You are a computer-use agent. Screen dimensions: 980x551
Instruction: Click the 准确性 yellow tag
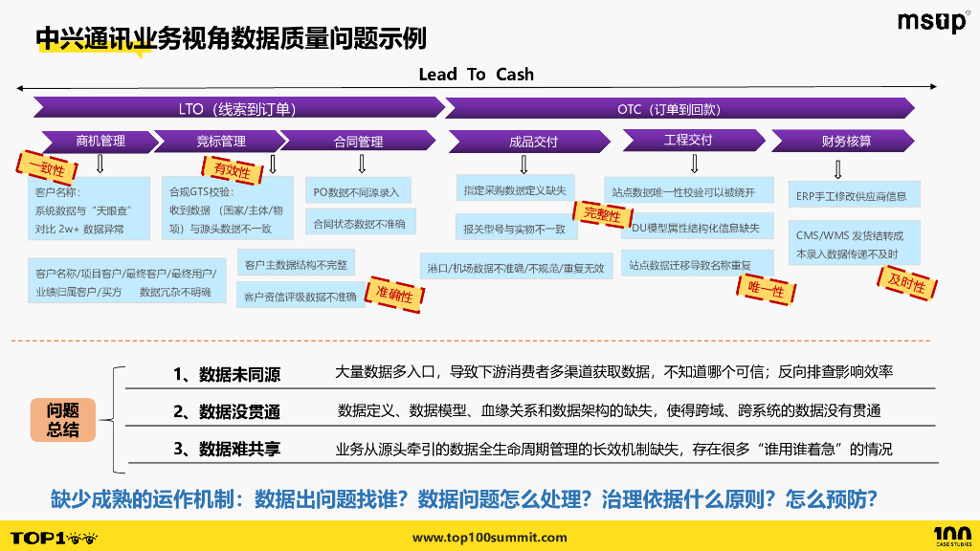394,297
